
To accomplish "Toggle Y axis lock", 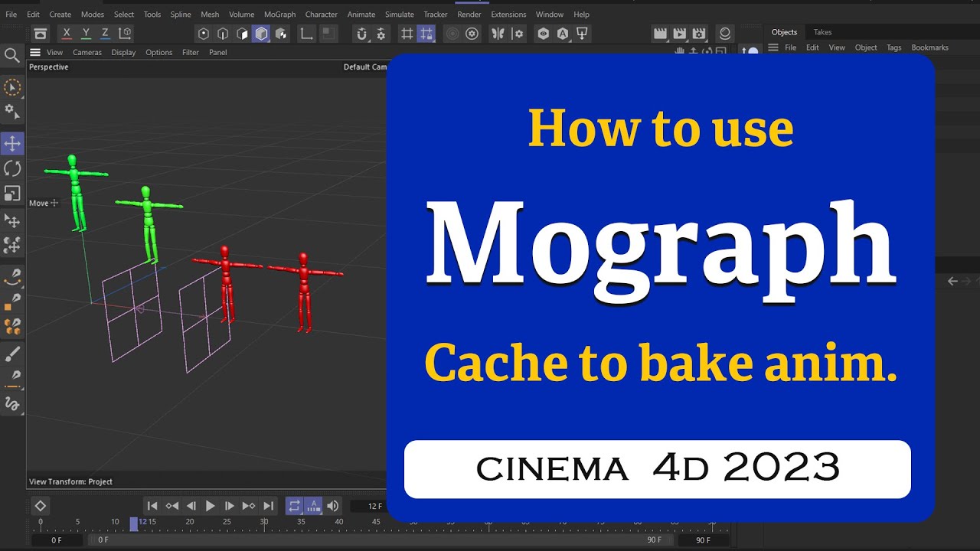I will tap(86, 34).
